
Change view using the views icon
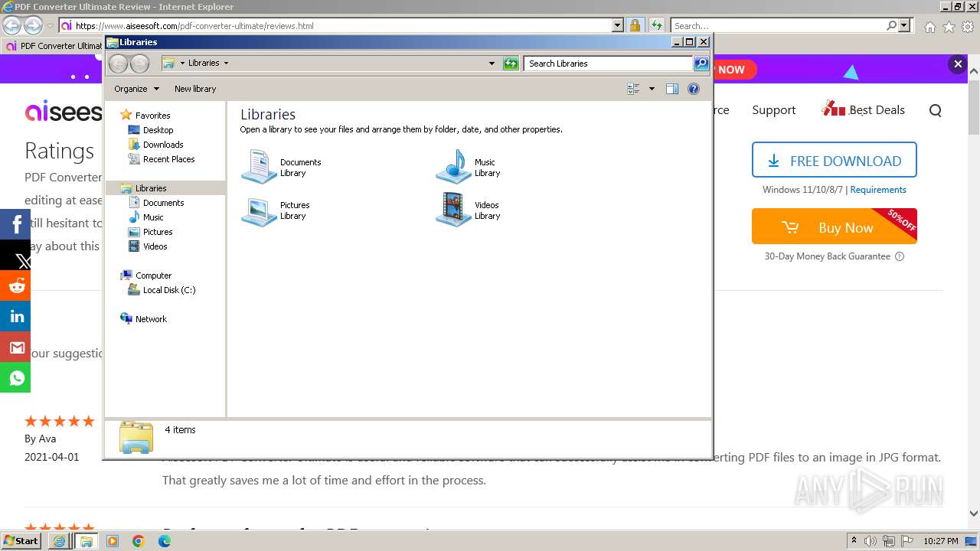click(x=633, y=89)
